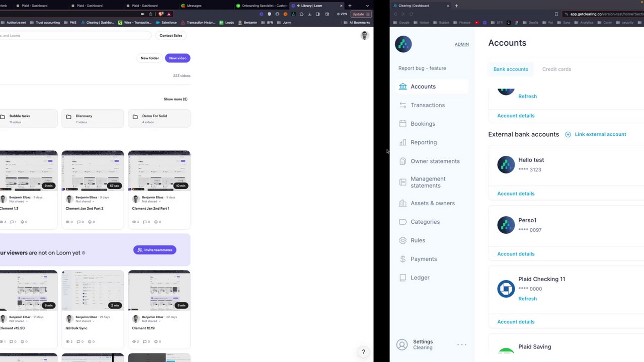Open the Discovery folder
This screenshot has height=362, width=644.
[x=93, y=119]
